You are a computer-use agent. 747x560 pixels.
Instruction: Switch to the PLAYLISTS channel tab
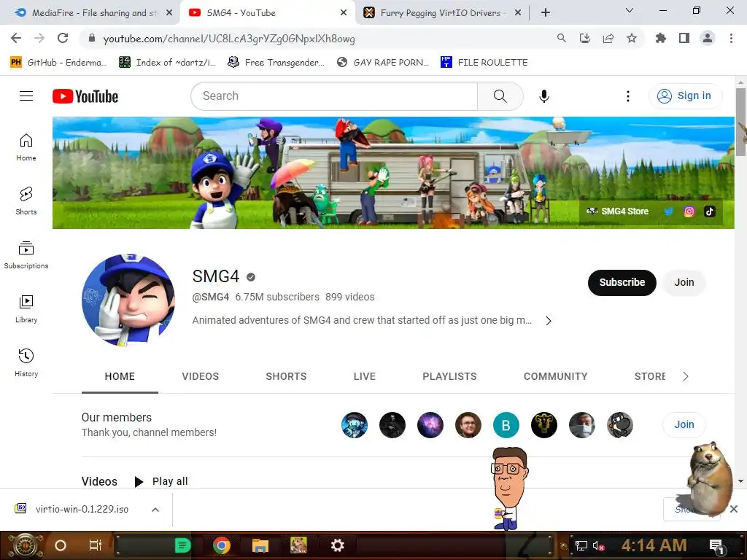[449, 376]
